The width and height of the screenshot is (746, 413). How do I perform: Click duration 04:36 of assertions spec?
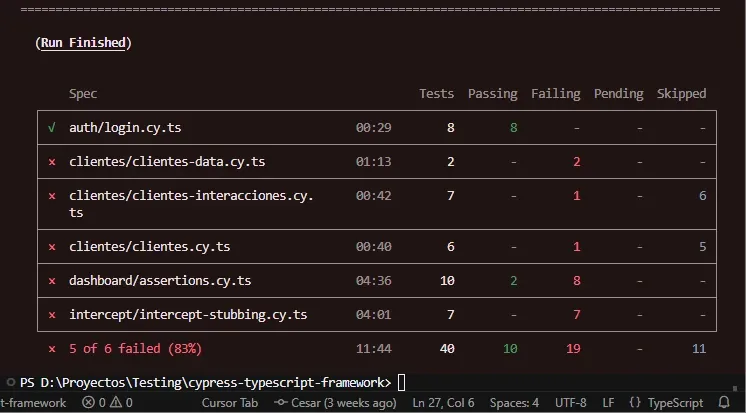click(x=373, y=281)
